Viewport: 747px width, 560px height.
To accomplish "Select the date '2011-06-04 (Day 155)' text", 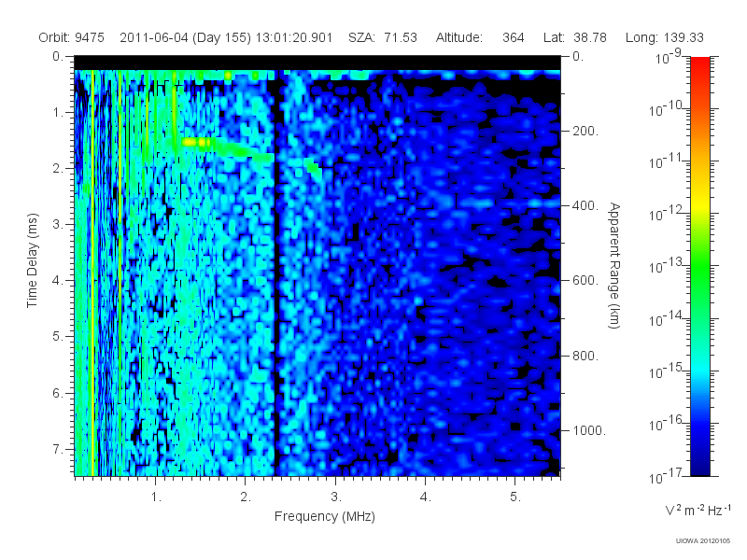I will point(185,37).
